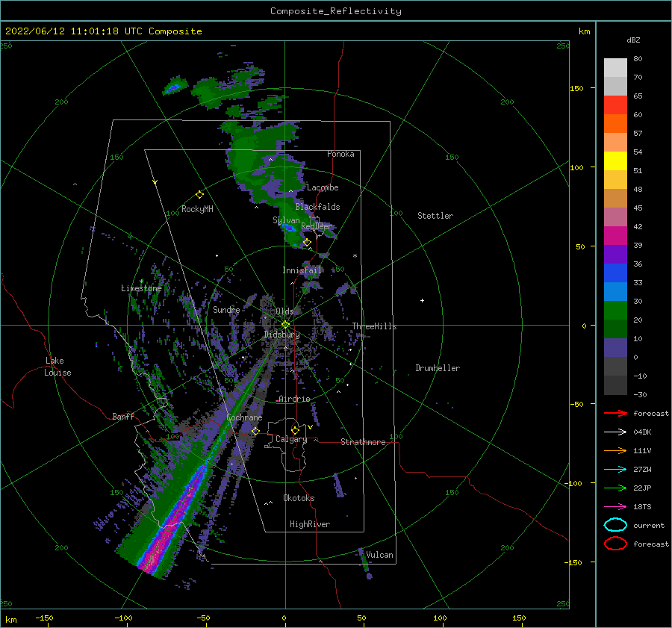
Task: Select the purple 39 dBZ swatch
Action: pyautogui.click(x=615, y=255)
